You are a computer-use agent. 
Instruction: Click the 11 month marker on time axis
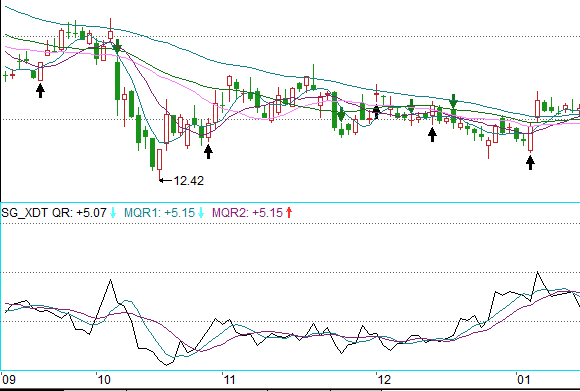pyautogui.click(x=229, y=380)
